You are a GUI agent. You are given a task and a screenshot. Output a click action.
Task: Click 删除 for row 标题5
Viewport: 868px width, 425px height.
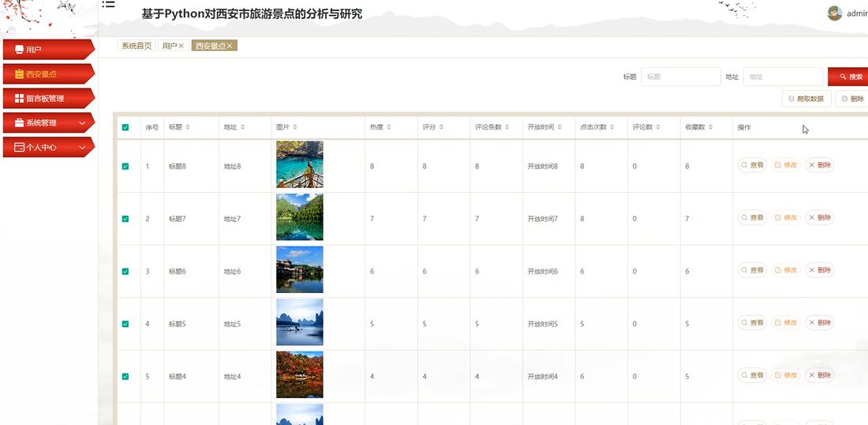coord(820,322)
